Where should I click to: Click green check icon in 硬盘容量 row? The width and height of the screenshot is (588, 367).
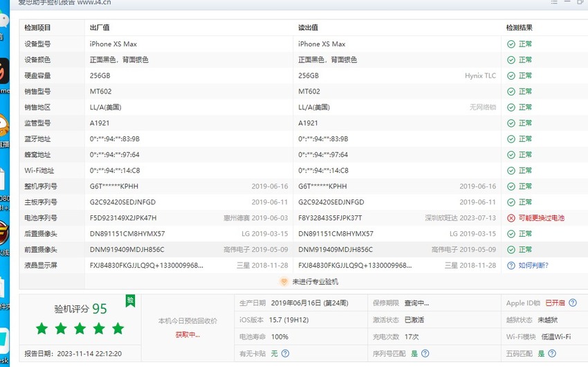(x=511, y=75)
